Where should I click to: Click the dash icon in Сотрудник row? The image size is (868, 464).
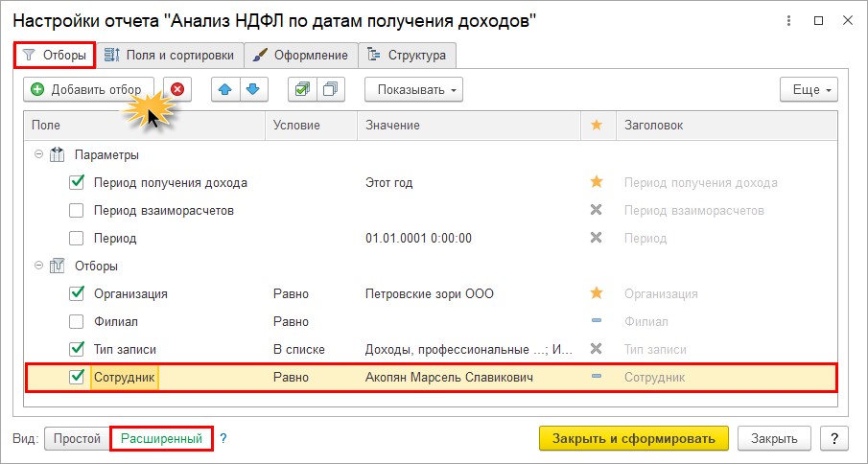click(597, 377)
